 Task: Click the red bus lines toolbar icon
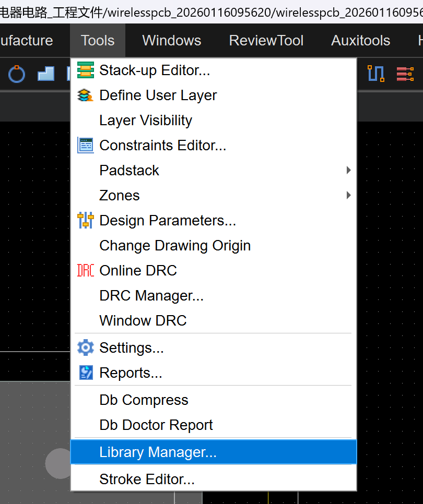coord(405,74)
